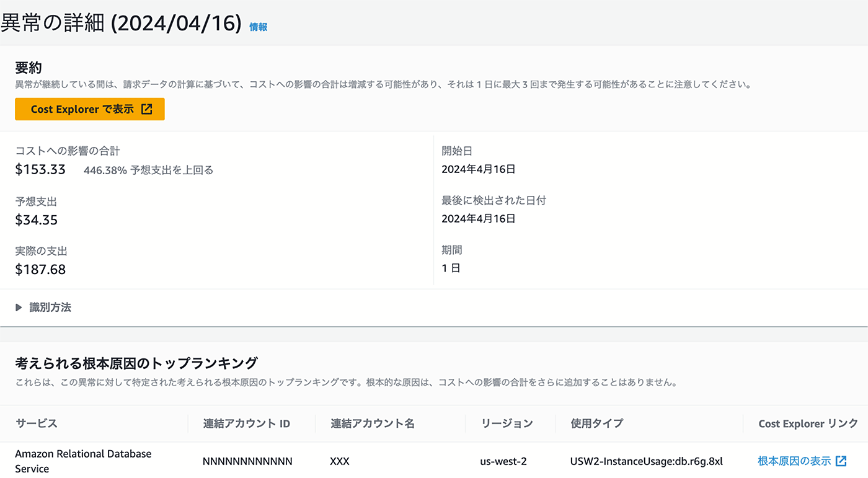The width and height of the screenshot is (868, 478).
Task: Click the NNNNNNNNNNNN account ID cell
Action: coord(247,461)
